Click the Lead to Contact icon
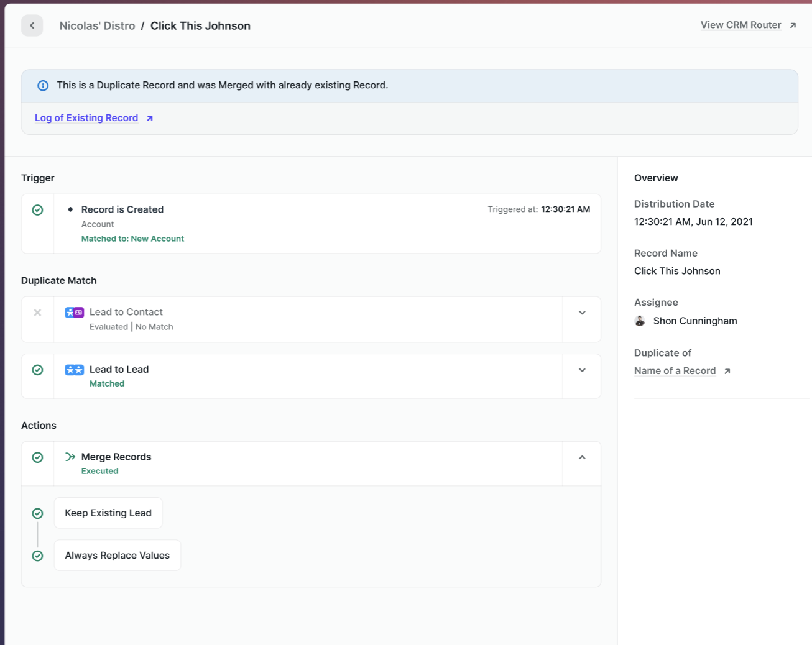Viewport: 812px width, 645px height. [74, 313]
